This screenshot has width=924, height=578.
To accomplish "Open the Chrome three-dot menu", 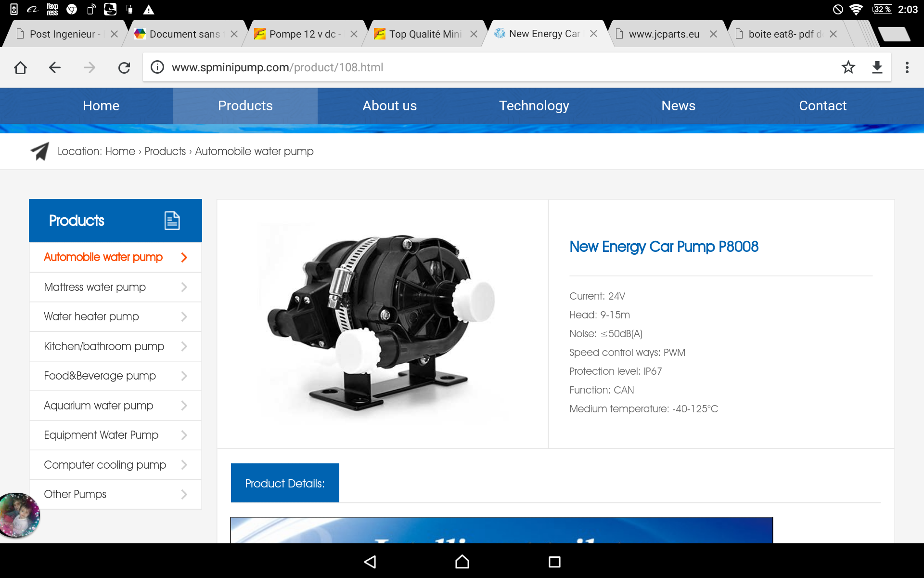I will (907, 67).
